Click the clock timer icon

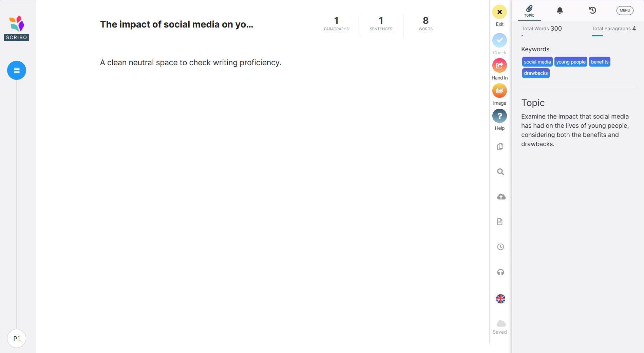click(500, 247)
